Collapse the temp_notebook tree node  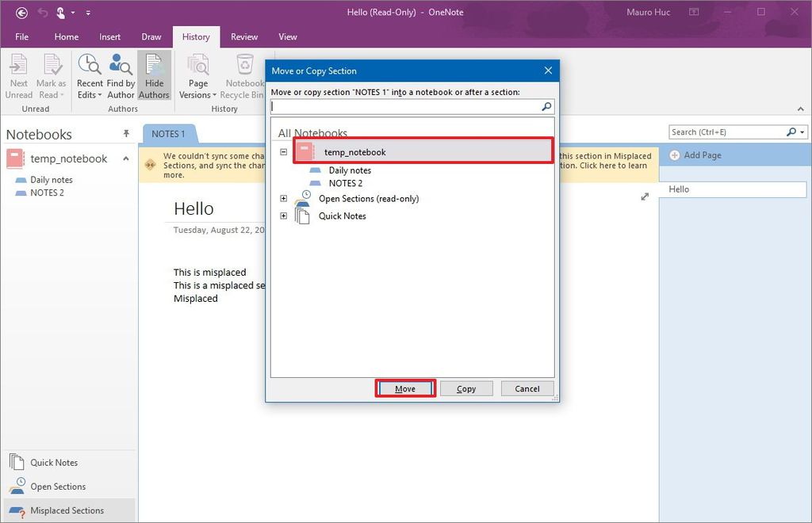coord(283,151)
